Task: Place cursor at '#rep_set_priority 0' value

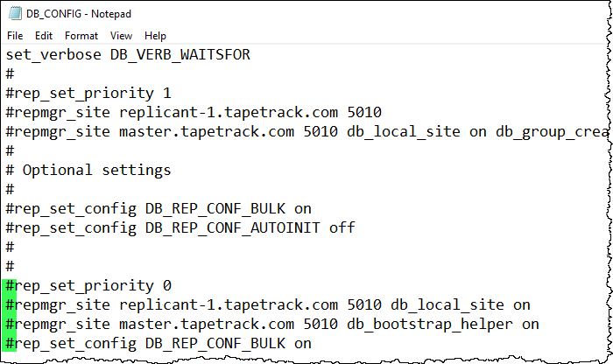Action: (x=167, y=286)
